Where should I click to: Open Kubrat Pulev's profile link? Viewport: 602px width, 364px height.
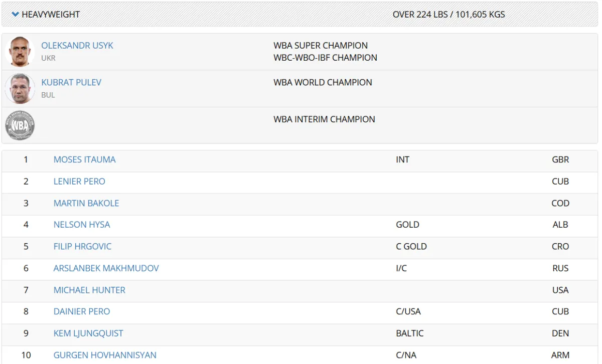point(71,82)
